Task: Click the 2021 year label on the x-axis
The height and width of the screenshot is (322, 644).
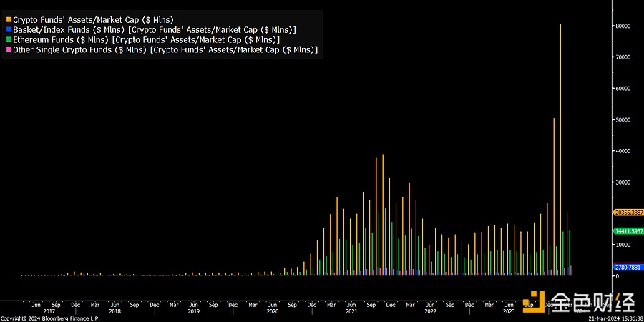Action: [x=351, y=312]
